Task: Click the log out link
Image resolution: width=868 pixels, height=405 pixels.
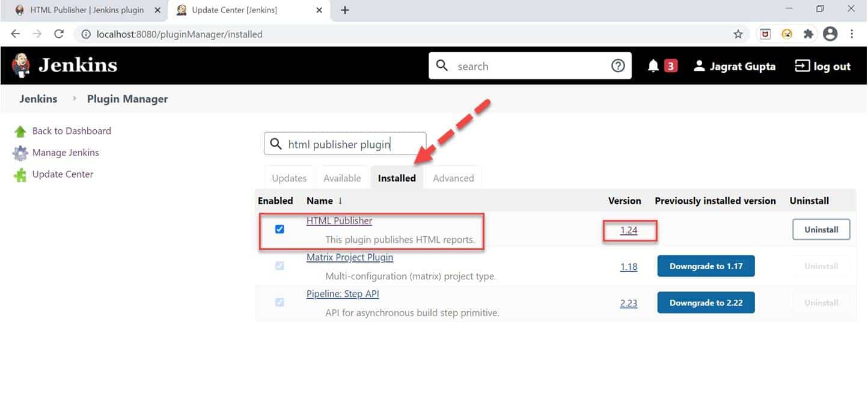Action: [x=832, y=66]
